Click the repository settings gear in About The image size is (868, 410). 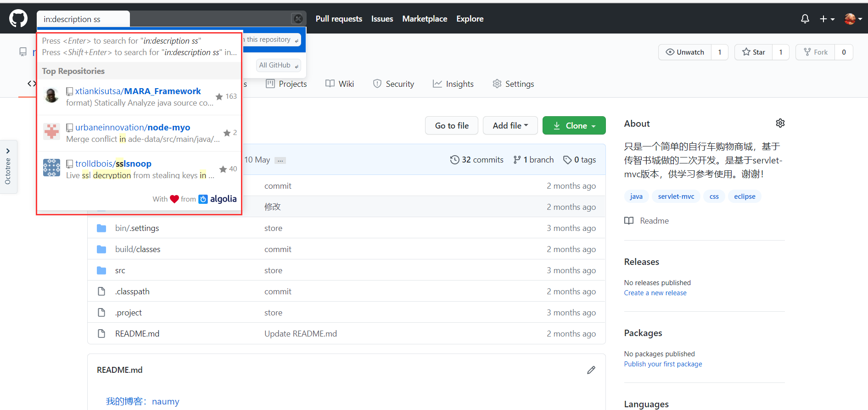tap(780, 123)
